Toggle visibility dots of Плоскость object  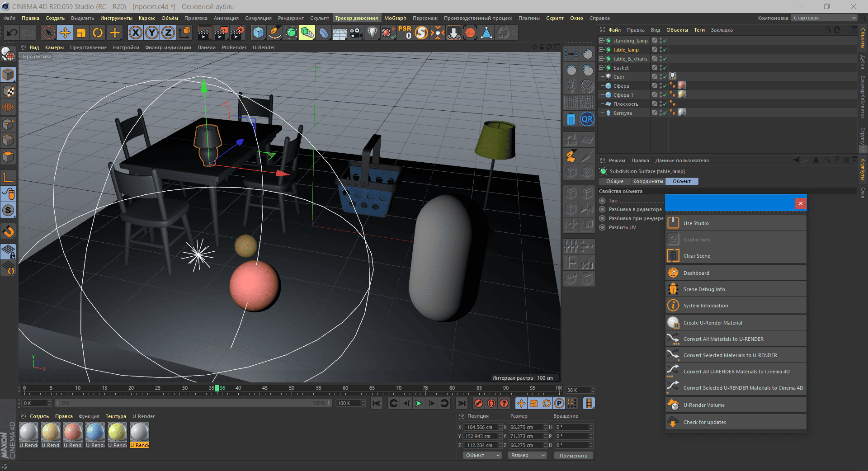(x=660, y=104)
